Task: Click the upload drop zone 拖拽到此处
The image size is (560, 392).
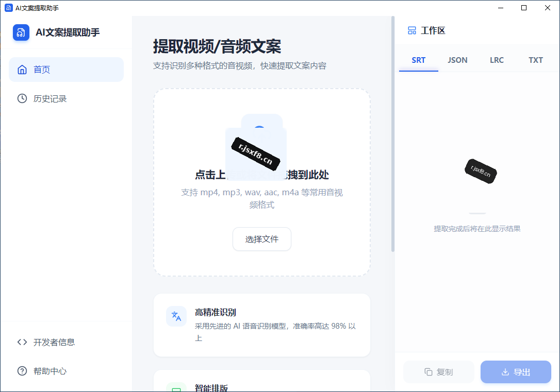Action: point(262,182)
